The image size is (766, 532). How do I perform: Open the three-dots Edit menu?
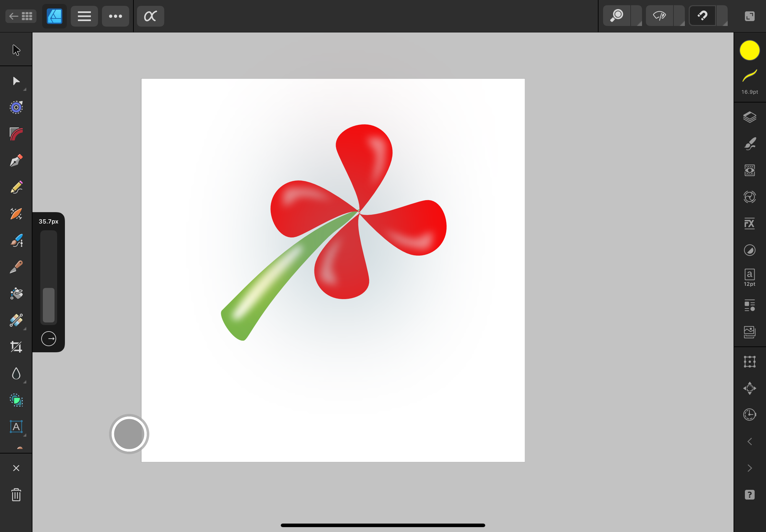tap(115, 16)
